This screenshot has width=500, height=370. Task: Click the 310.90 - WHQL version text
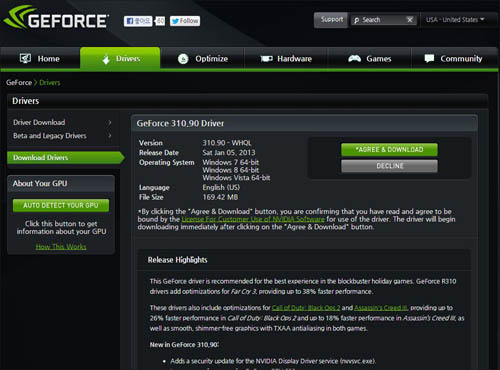pyautogui.click(x=227, y=143)
